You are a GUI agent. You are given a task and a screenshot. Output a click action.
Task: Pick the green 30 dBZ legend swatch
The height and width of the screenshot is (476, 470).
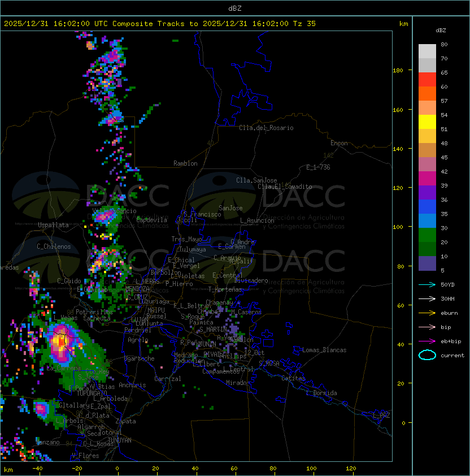coord(427,235)
